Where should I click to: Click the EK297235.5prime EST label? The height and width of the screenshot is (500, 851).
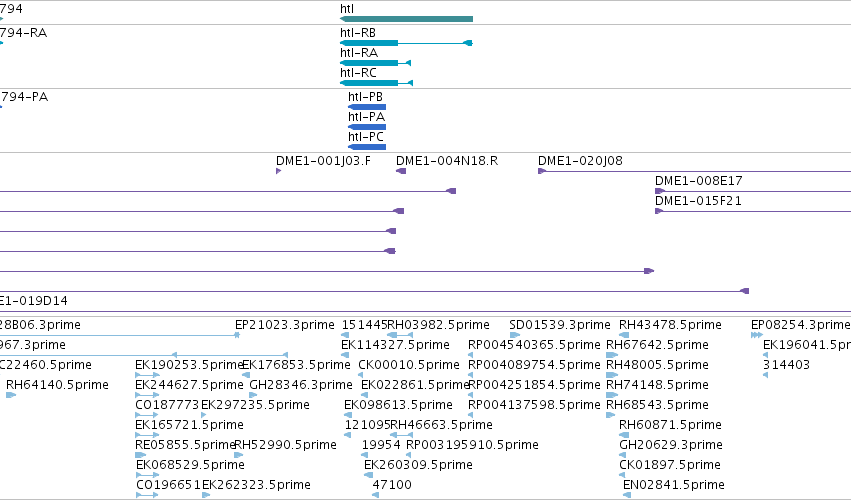click(255, 405)
